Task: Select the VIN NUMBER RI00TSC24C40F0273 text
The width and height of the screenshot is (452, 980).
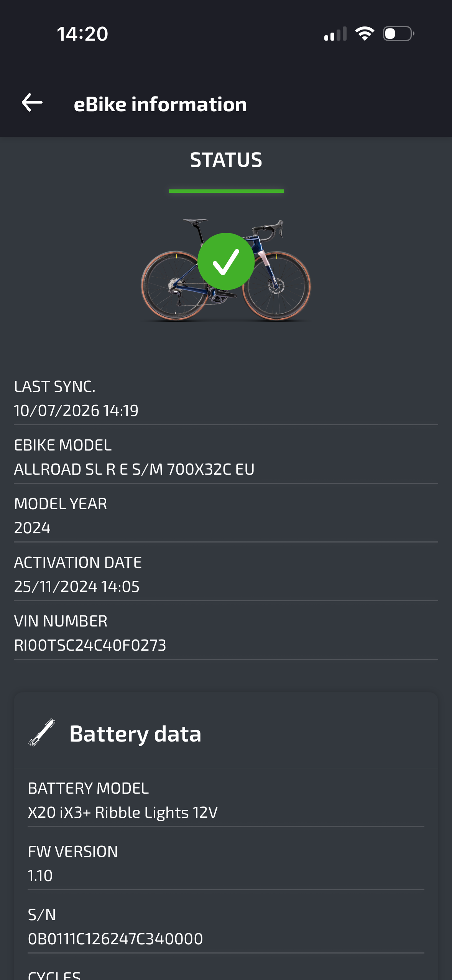Action: click(90, 645)
